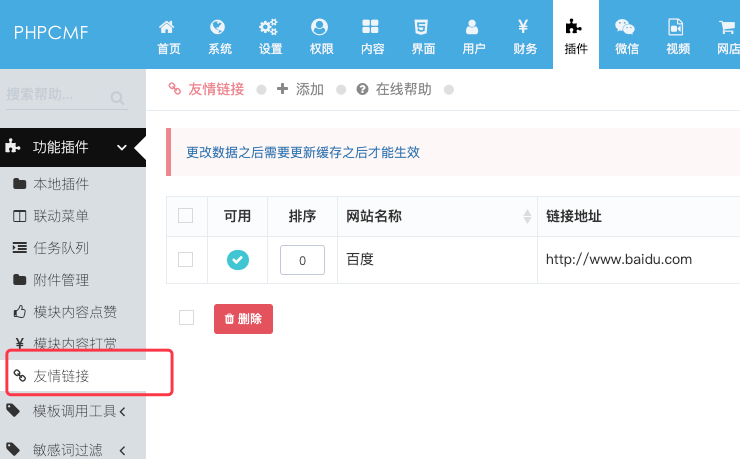Select the 插件 puzzle-piece icon
The image size is (740, 459).
tap(573, 27)
